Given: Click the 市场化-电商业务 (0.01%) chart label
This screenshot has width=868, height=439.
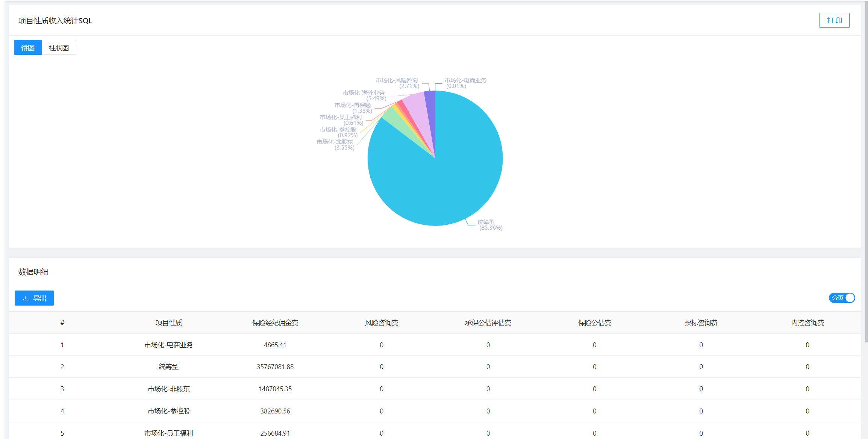Looking at the screenshot, I should [465, 83].
